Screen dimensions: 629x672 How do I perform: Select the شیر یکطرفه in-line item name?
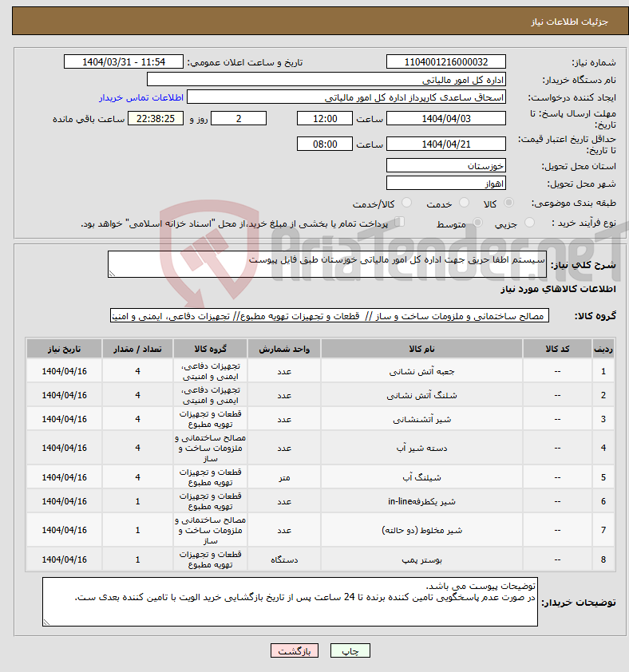[421, 501]
